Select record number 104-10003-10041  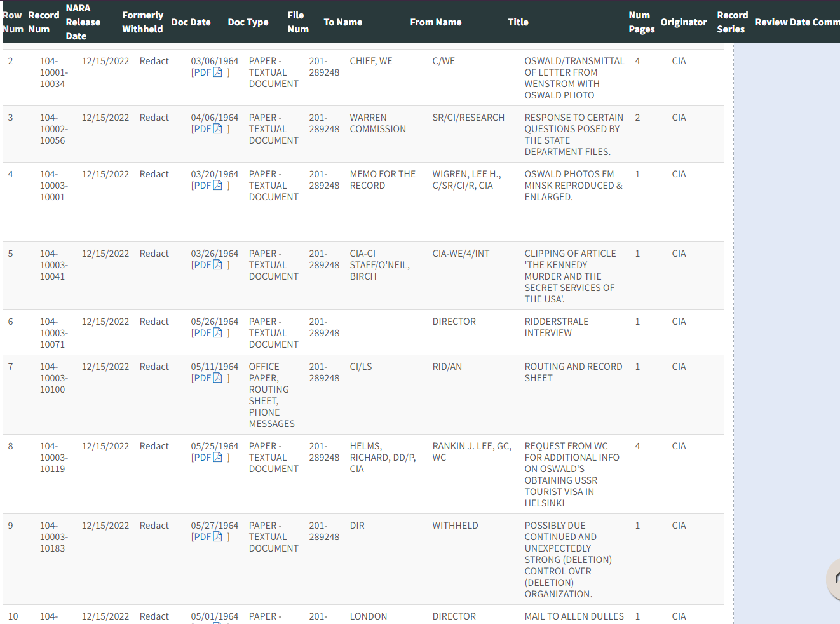click(54, 265)
